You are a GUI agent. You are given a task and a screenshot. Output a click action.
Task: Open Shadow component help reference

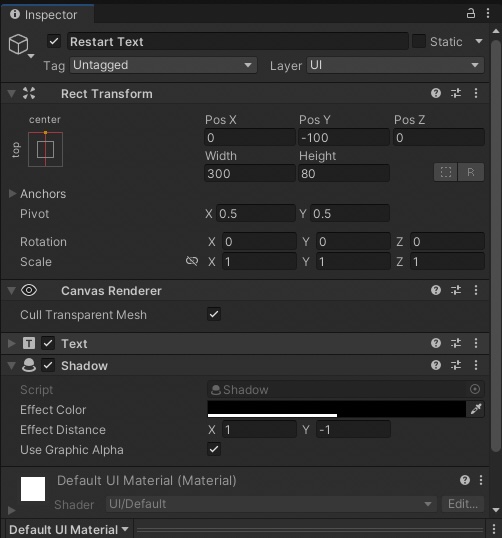[436, 365]
